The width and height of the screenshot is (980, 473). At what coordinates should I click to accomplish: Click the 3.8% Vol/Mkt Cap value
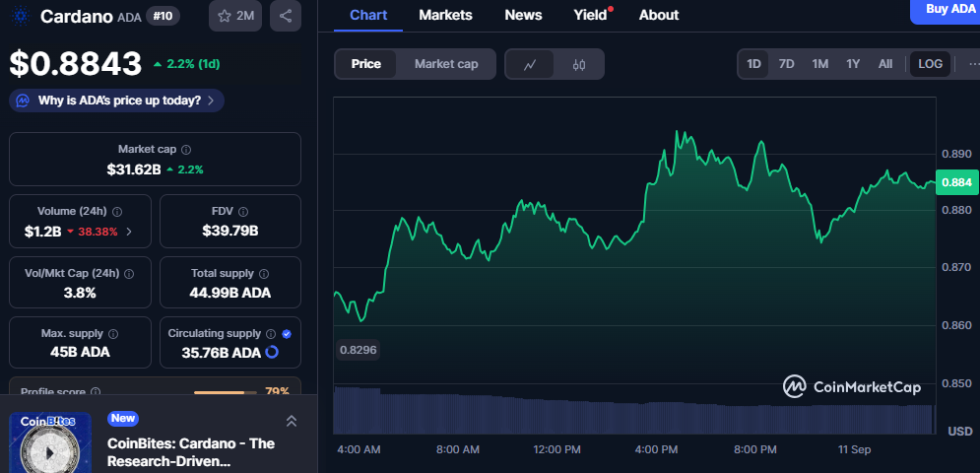[x=80, y=293]
